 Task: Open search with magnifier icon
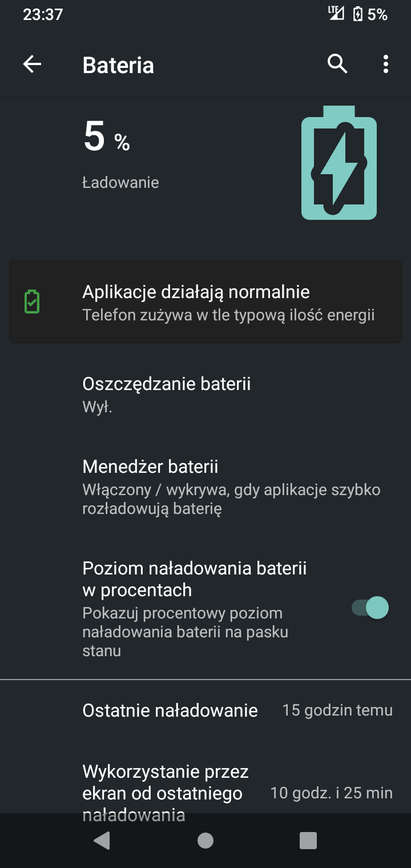click(337, 65)
